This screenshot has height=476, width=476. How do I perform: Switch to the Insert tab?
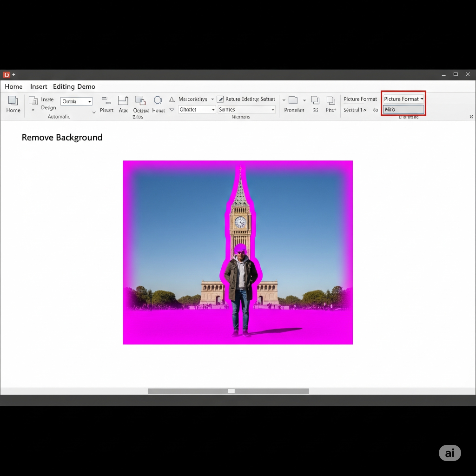pos(39,86)
